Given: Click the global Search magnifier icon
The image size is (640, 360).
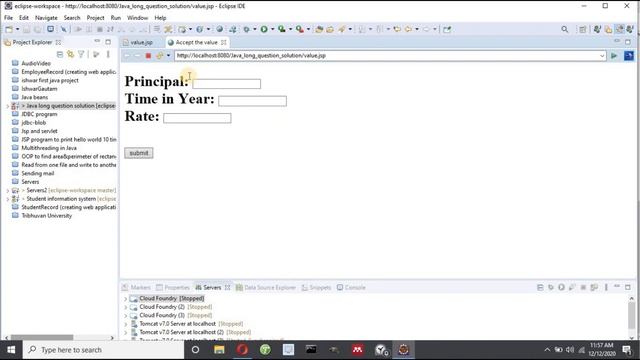Looking at the screenshot, I should tap(564, 29).
